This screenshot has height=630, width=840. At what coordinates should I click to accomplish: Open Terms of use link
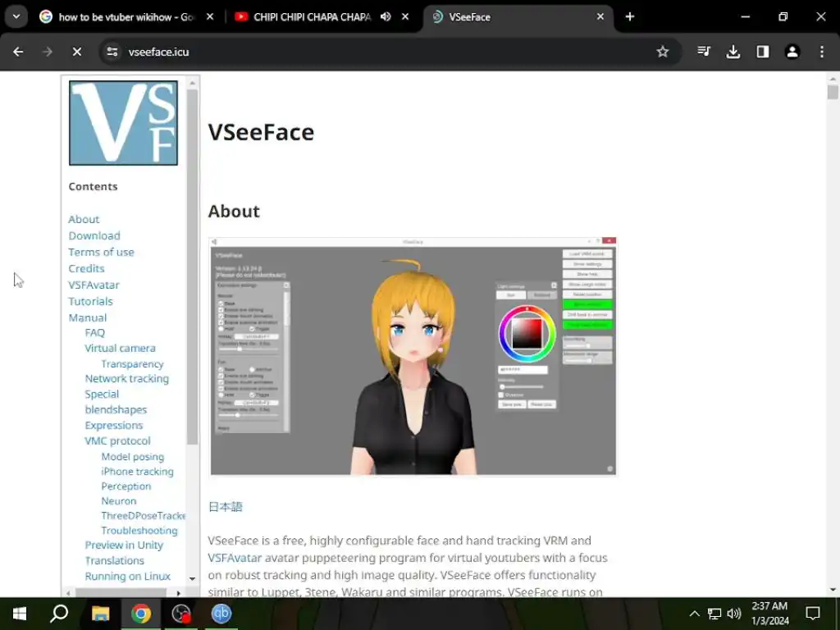click(x=101, y=252)
